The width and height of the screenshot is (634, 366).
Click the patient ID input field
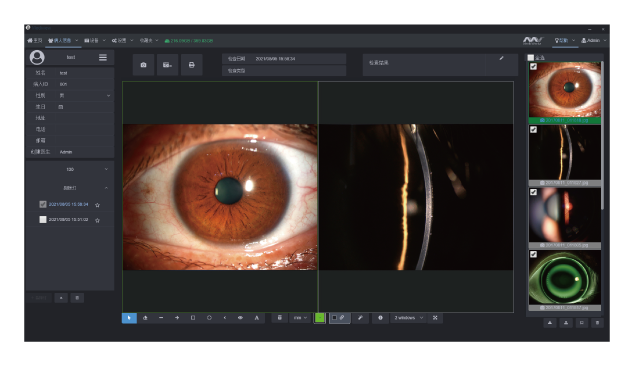point(84,84)
